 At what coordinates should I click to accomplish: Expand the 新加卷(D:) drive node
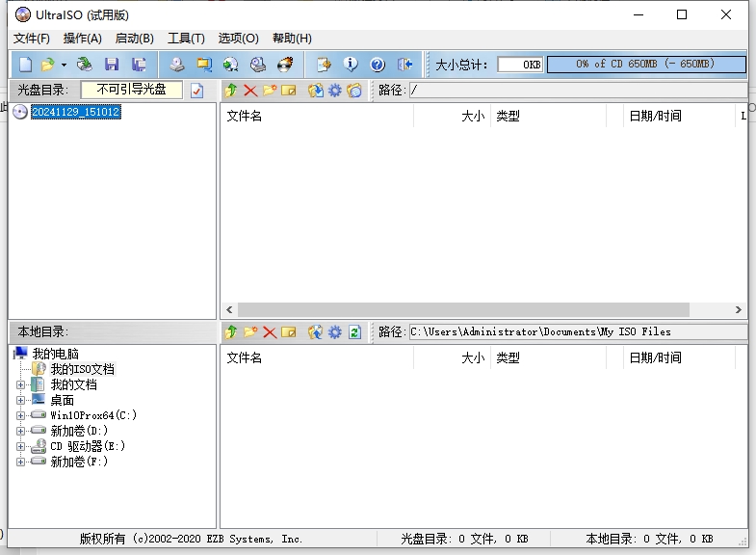click(21, 431)
